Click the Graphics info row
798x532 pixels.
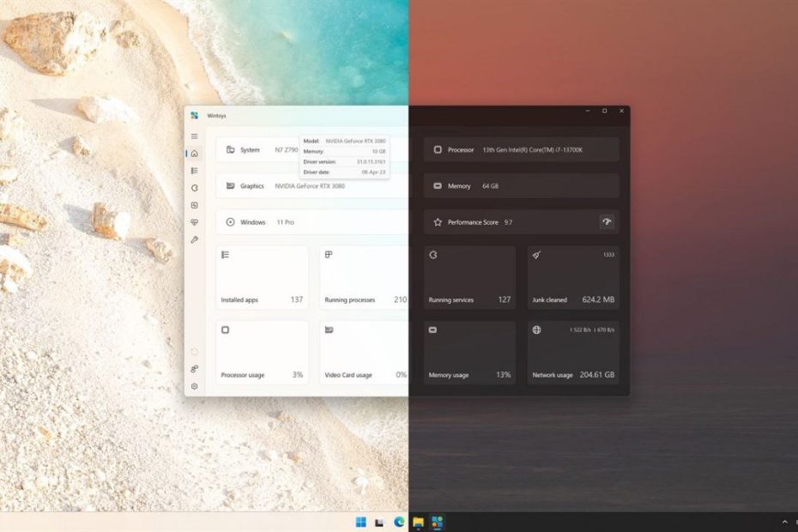(309, 186)
